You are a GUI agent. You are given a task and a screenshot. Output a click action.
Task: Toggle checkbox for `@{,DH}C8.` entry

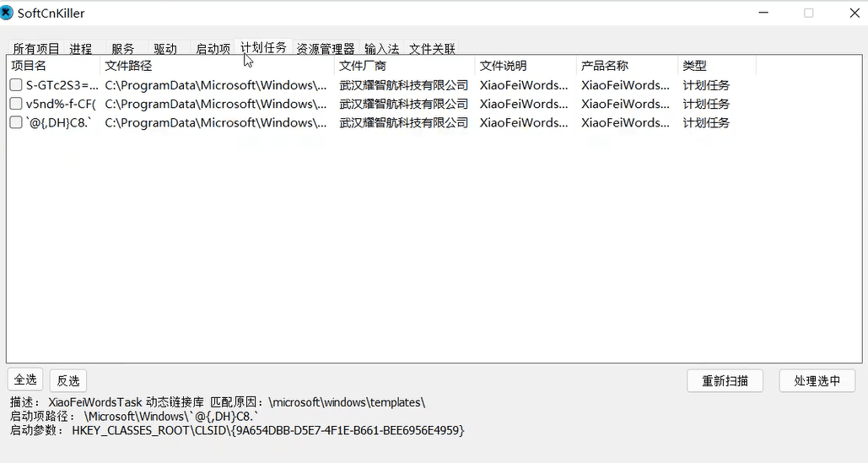click(16, 122)
